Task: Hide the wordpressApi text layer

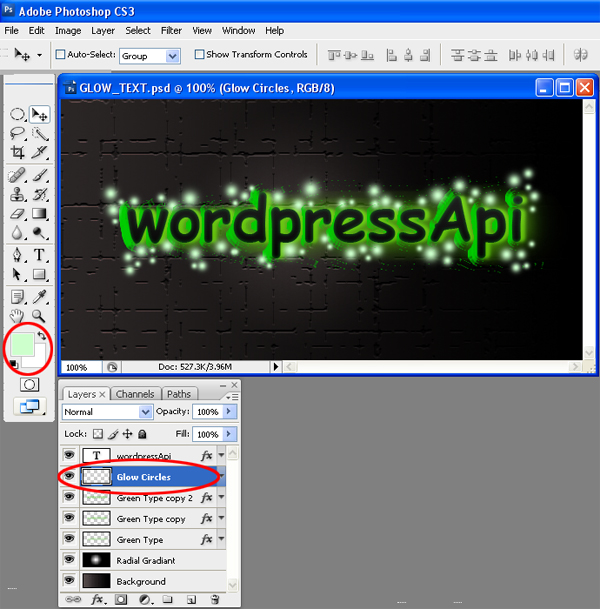Action: (x=69, y=455)
